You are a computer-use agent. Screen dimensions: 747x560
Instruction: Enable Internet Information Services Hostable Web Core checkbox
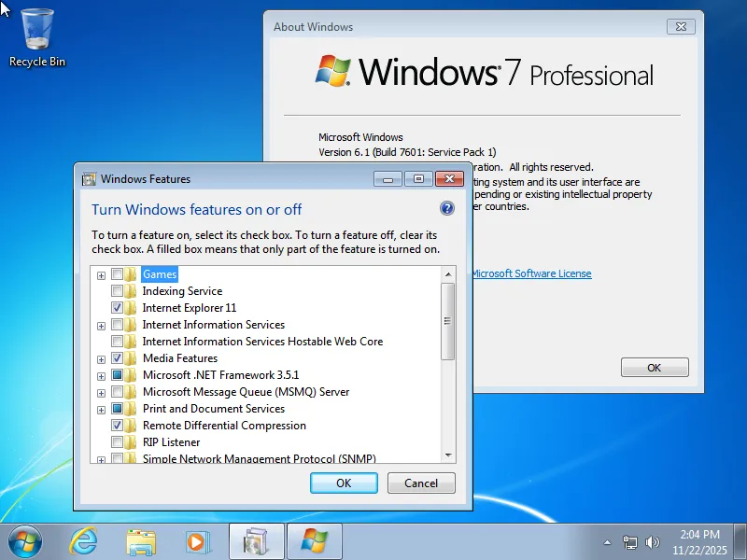click(x=117, y=341)
